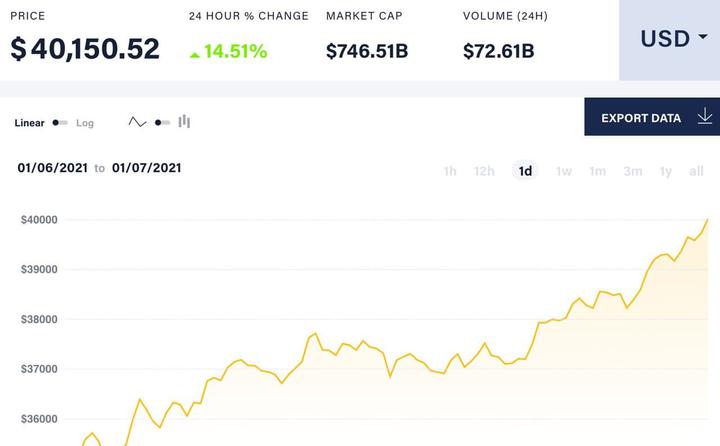Click the Export Data button

(652, 117)
